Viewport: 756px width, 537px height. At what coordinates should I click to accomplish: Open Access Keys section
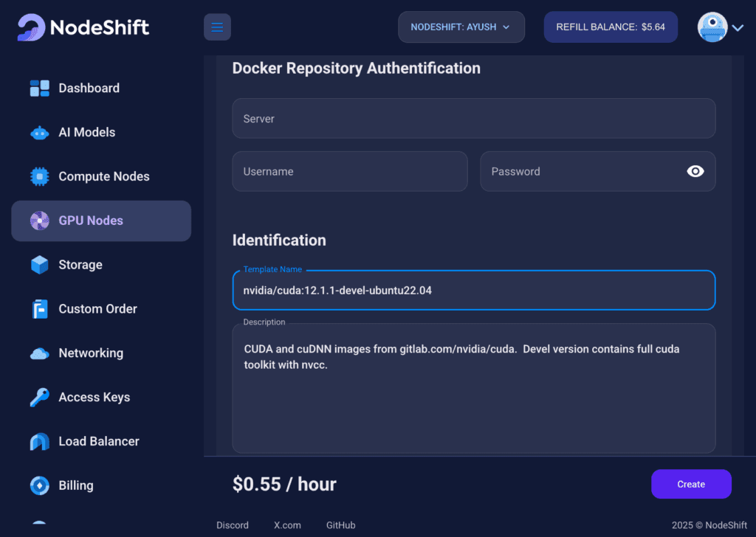pos(101,398)
